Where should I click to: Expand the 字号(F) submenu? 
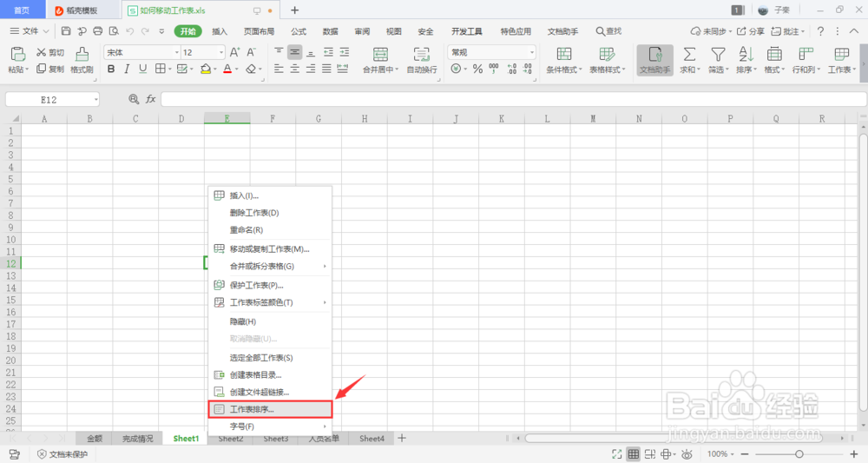(x=270, y=427)
